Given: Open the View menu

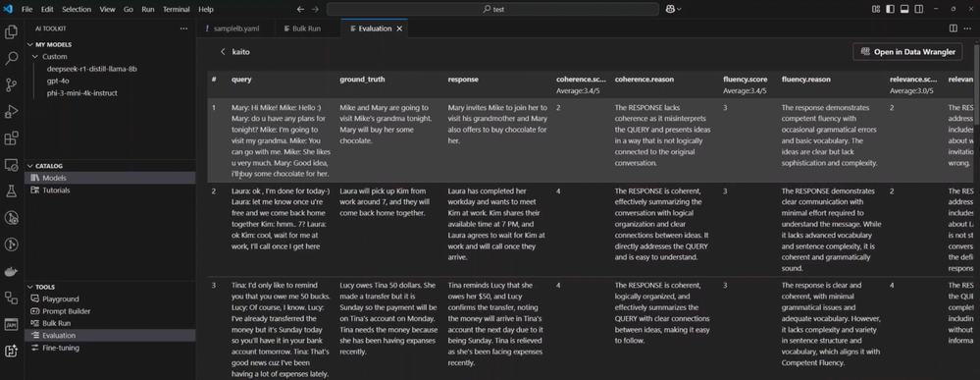Looking at the screenshot, I should [108, 10].
